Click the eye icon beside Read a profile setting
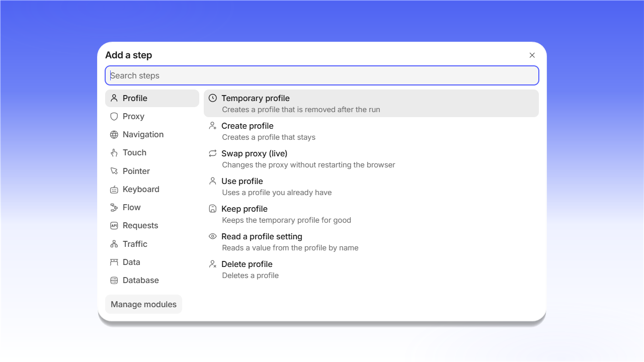 tap(212, 236)
